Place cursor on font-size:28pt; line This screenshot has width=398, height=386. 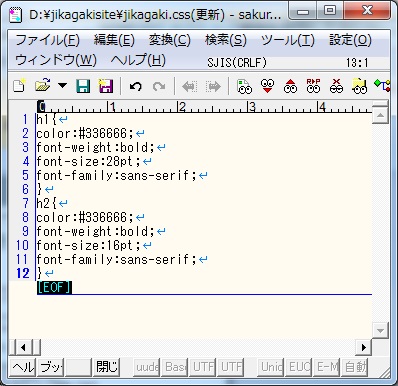coord(94,161)
